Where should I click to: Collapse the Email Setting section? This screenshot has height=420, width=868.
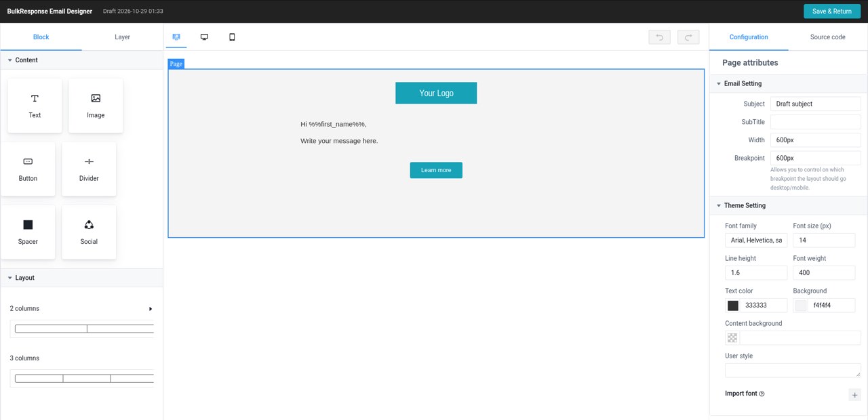(789, 83)
